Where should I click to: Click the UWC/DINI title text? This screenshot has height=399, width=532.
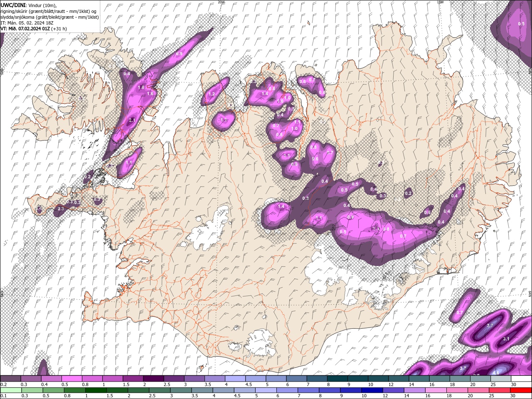click(x=13, y=5)
